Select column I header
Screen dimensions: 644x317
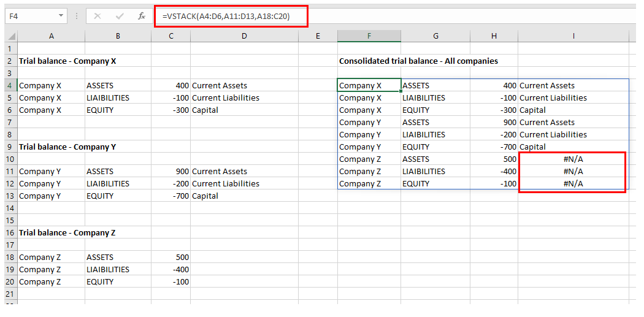(573, 36)
